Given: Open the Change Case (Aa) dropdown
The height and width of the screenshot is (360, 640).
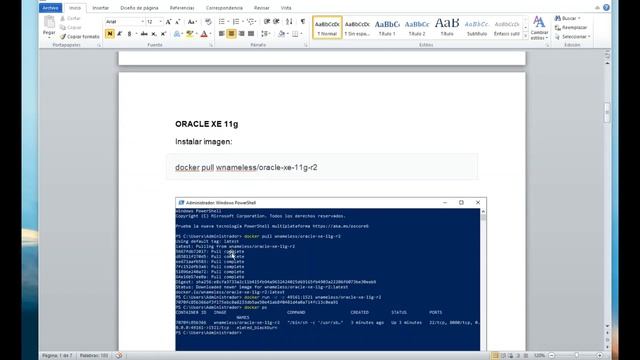Looking at the screenshot, I should [x=192, y=22].
